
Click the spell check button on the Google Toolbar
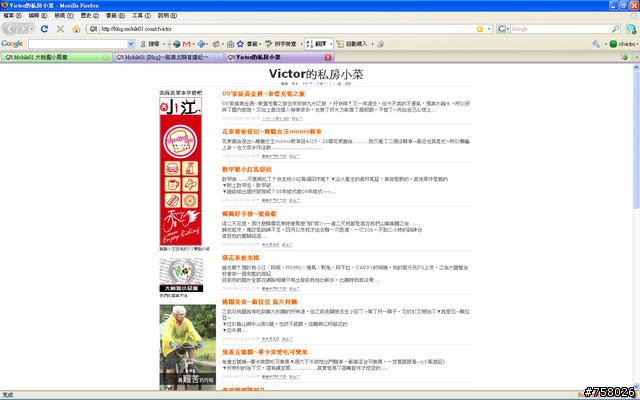(x=281, y=44)
